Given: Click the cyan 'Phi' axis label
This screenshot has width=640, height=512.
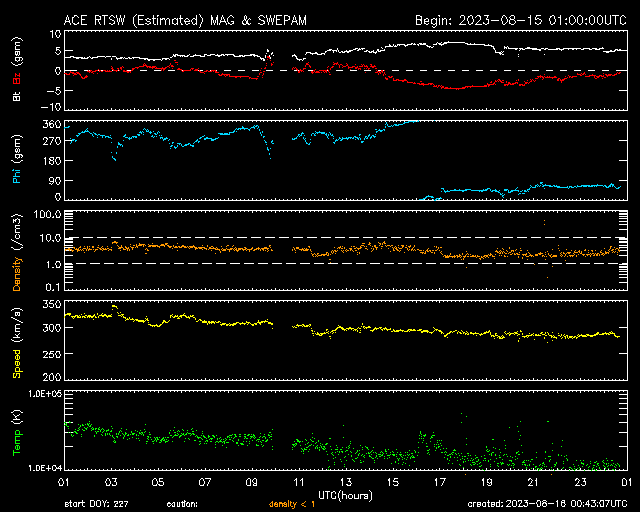Looking at the screenshot, I should point(17,176).
